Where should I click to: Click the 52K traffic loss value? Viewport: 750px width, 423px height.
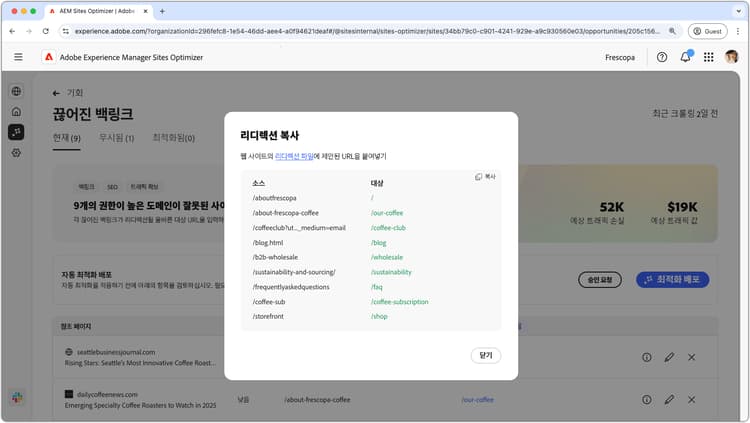click(x=612, y=207)
